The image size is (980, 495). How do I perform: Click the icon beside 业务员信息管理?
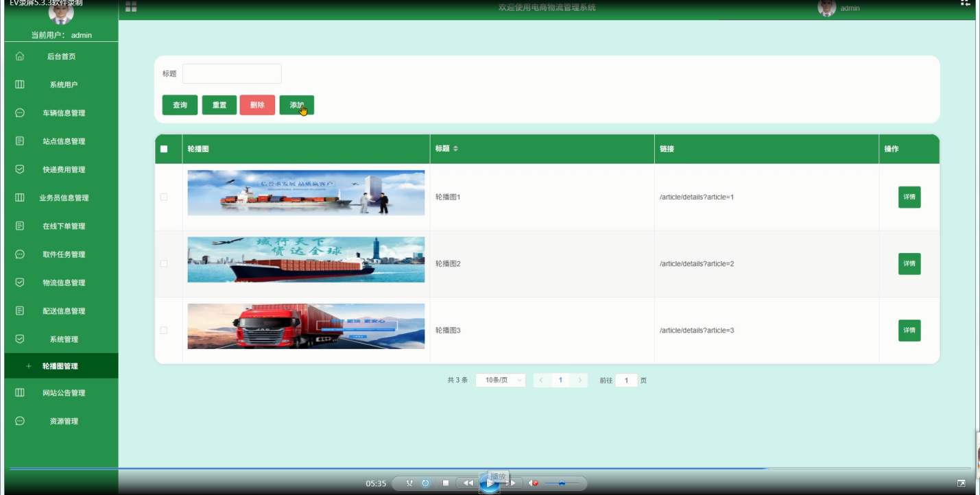point(20,197)
